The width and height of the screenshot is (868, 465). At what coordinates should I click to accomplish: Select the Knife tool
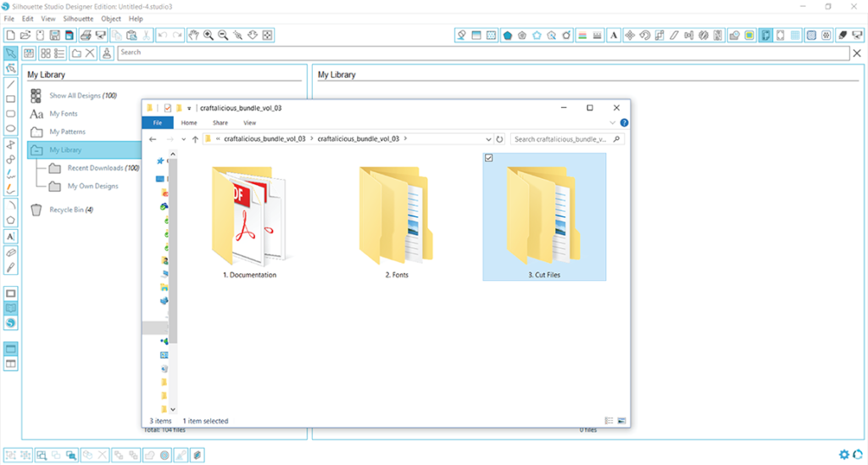click(10, 267)
